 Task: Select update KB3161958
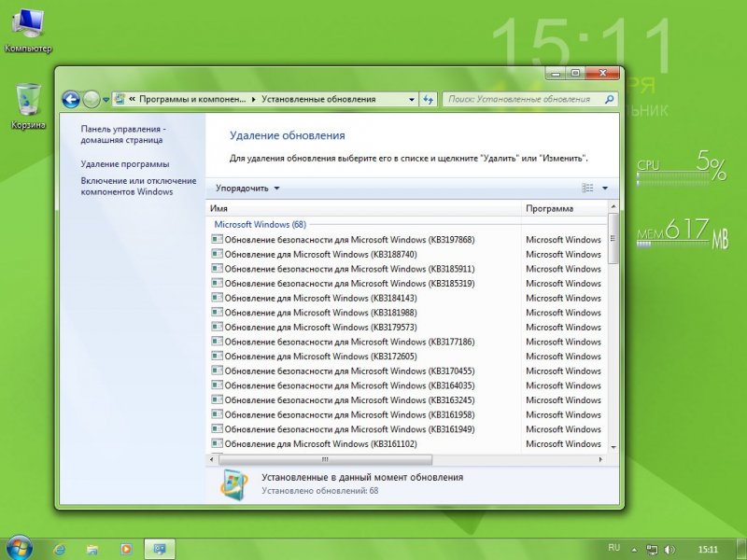pos(408,414)
